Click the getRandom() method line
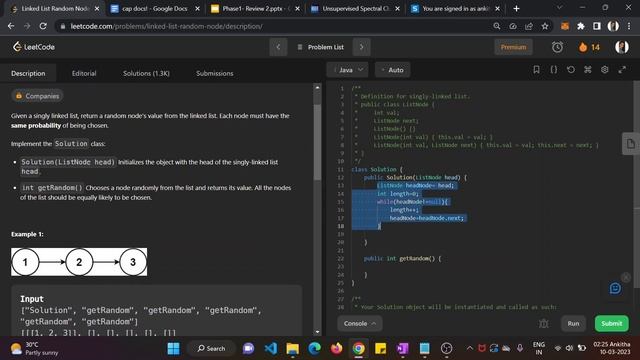 pyautogui.click(x=402, y=258)
